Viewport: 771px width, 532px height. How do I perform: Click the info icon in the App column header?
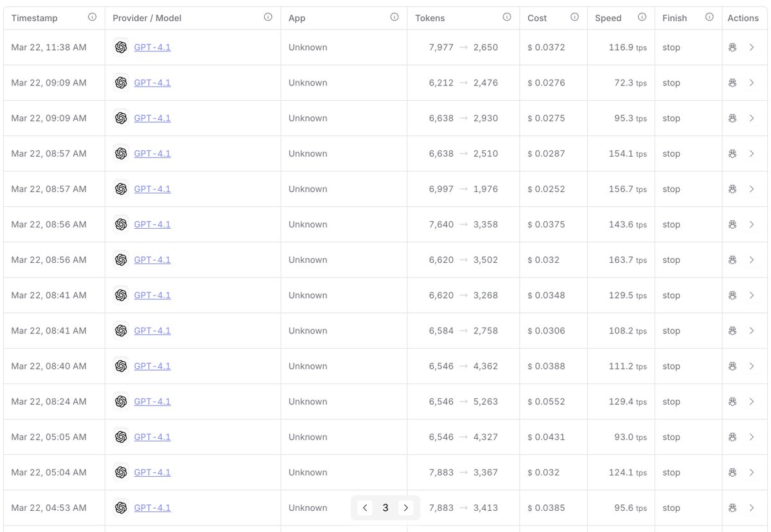394,17
